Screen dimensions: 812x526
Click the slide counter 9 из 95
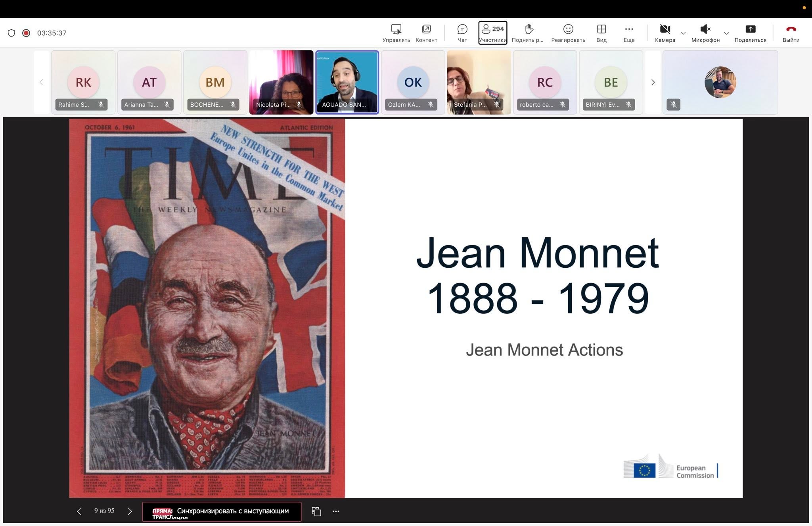point(104,511)
